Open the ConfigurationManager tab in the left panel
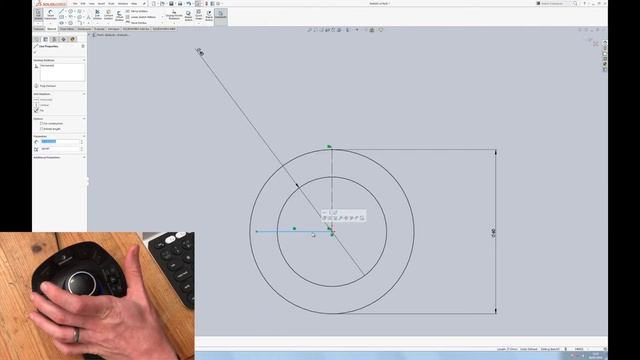 click(x=54, y=39)
